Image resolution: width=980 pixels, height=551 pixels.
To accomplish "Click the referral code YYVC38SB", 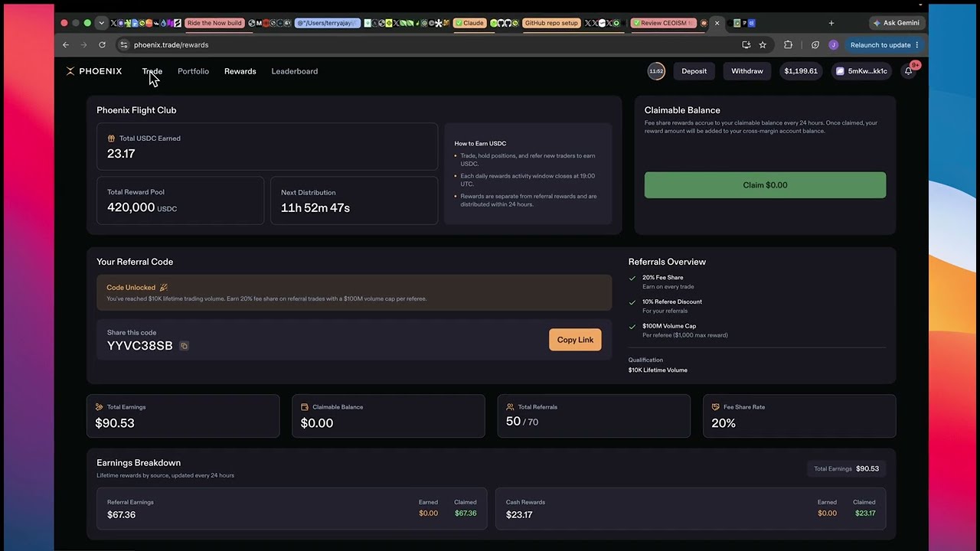I will pos(139,346).
